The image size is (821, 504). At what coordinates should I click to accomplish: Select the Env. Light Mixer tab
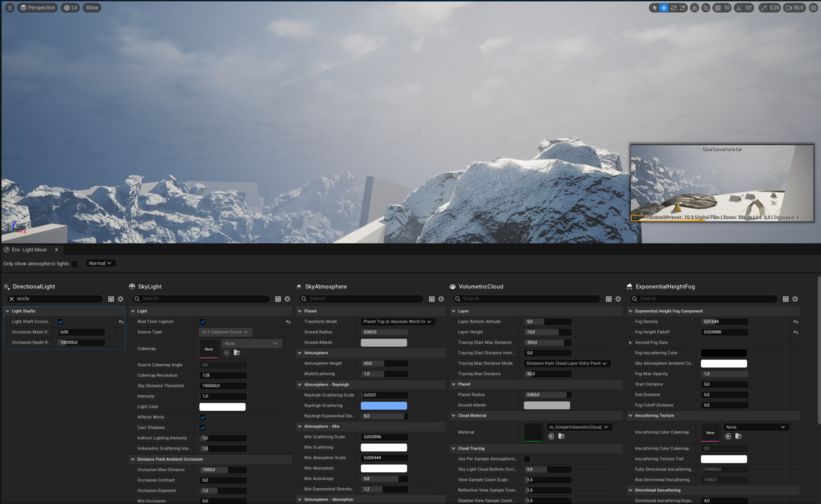[30, 249]
